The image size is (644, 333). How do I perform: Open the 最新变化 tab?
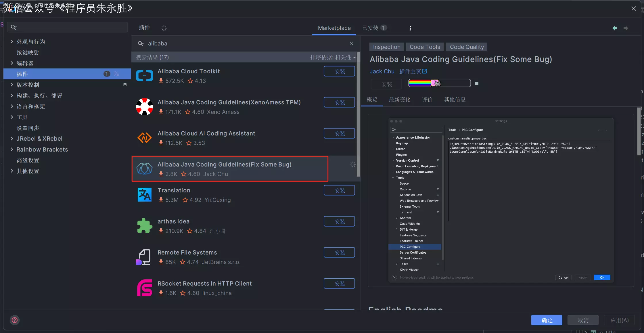399,99
